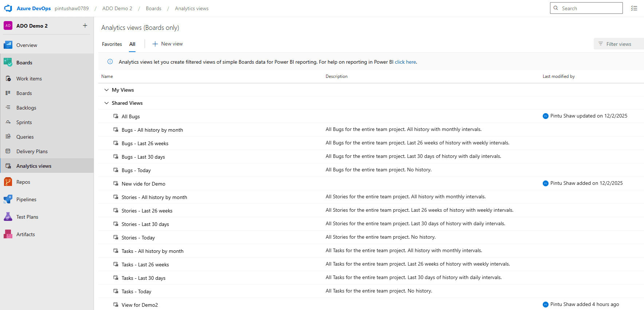This screenshot has height=310, width=644.
Task: Open Work items in sidebar
Action: [29, 79]
